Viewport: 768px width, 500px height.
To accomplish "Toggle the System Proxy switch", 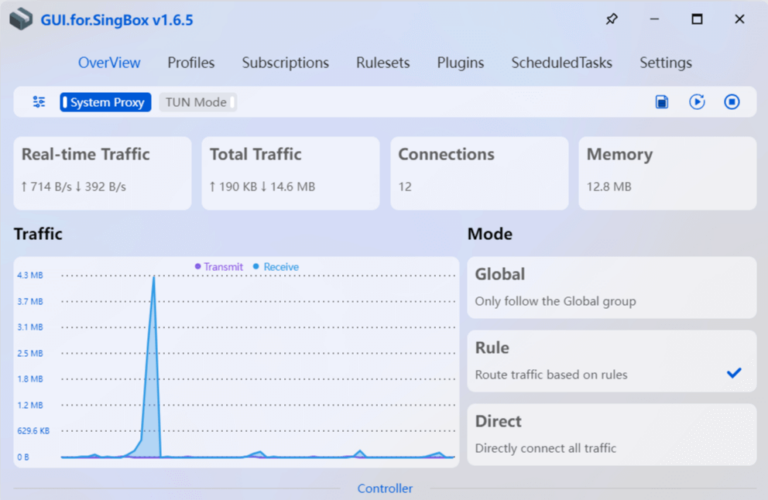I will tap(105, 102).
